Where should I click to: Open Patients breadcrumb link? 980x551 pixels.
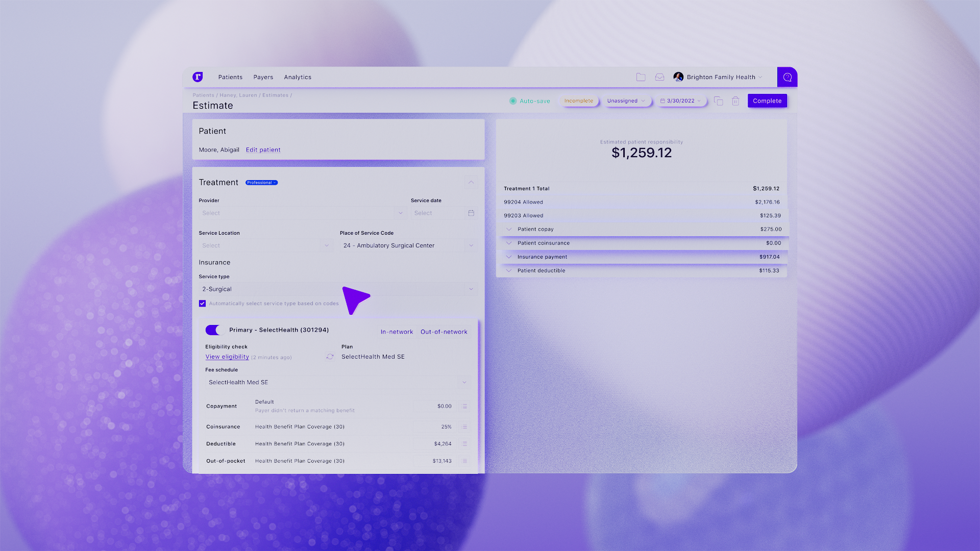pos(203,95)
